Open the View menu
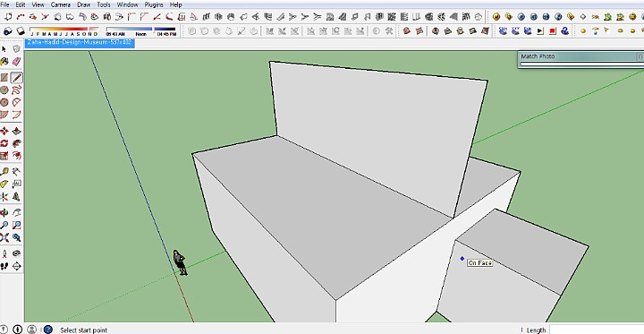The height and width of the screenshot is (334, 644). 38,4
